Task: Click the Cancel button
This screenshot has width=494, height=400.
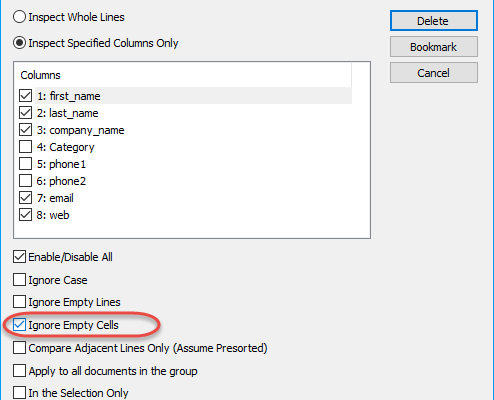Action: click(434, 73)
